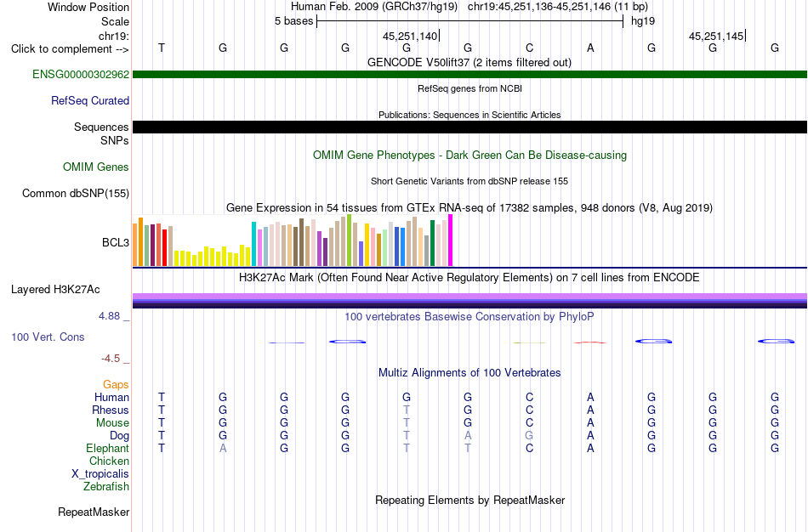Click the OMIM Genes track label
The image size is (808, 532).
[x=95, y=167]
